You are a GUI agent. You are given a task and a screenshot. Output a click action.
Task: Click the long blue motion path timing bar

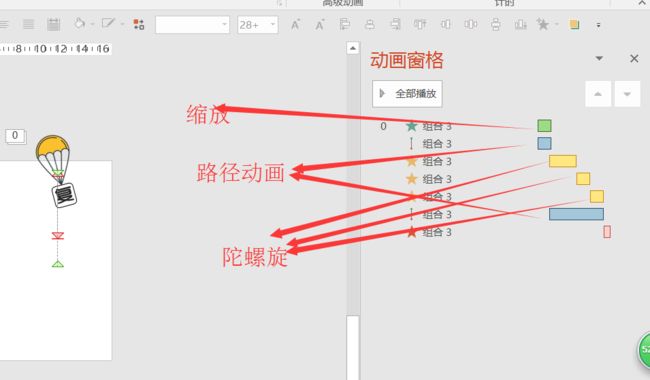(576, 214)
